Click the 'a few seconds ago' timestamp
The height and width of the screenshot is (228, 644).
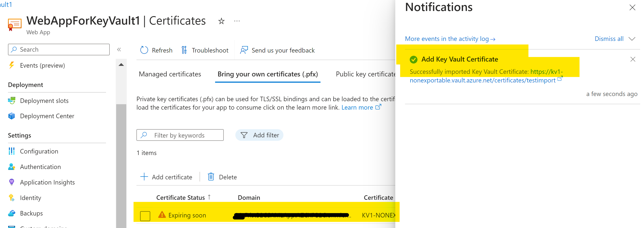click(611, 94)
